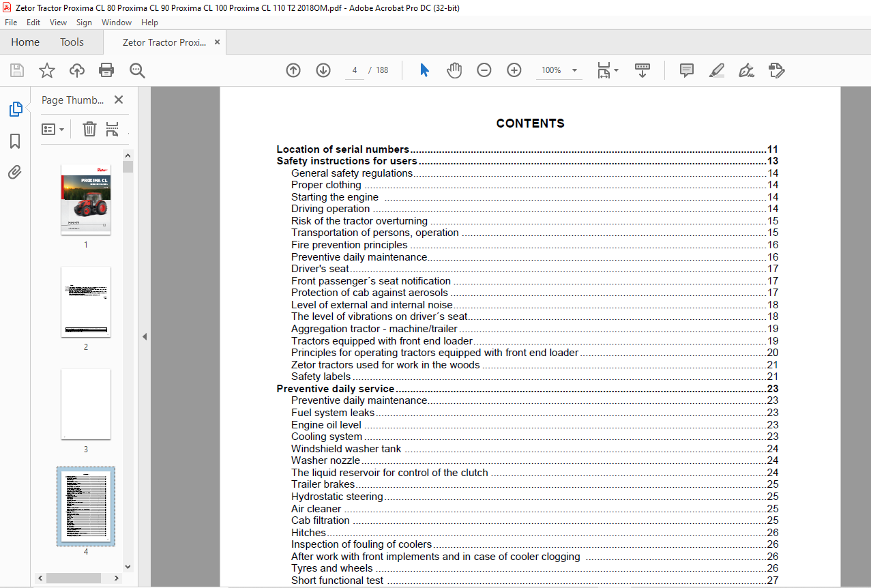Open the Find text magnifier tool
871x588 pixels.
[137, 70]
